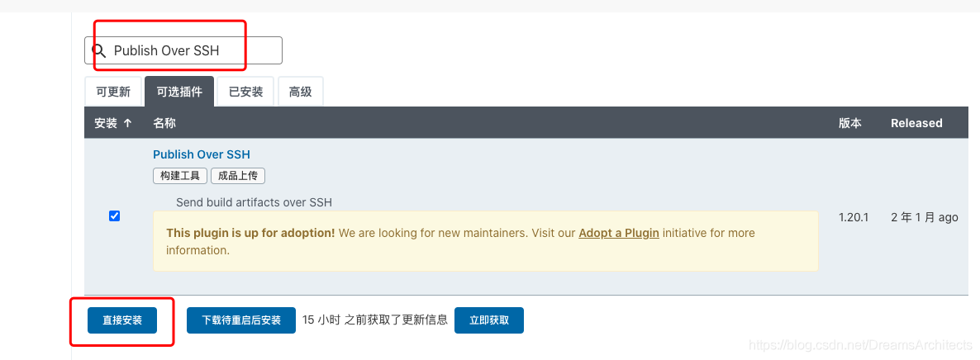The height and width of the screenshot is (360, 980).
Task: Open the Adopt a Plugin link
Action: 619,233
